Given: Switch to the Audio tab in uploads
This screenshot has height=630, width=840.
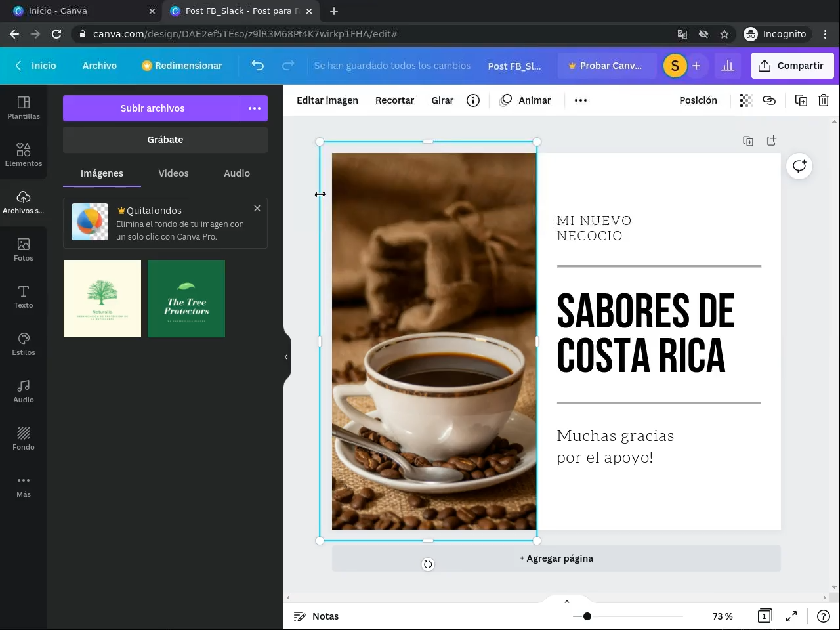Looking at the screenshot, I should coord(237,173).
